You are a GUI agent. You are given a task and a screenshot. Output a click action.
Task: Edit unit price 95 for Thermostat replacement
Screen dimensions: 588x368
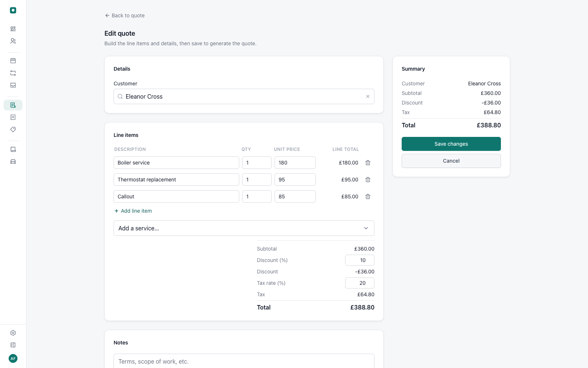(295, 180)
